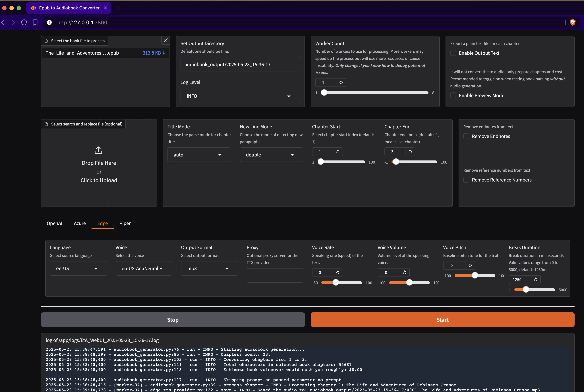Reset the Break Duration value

point(536,280)
